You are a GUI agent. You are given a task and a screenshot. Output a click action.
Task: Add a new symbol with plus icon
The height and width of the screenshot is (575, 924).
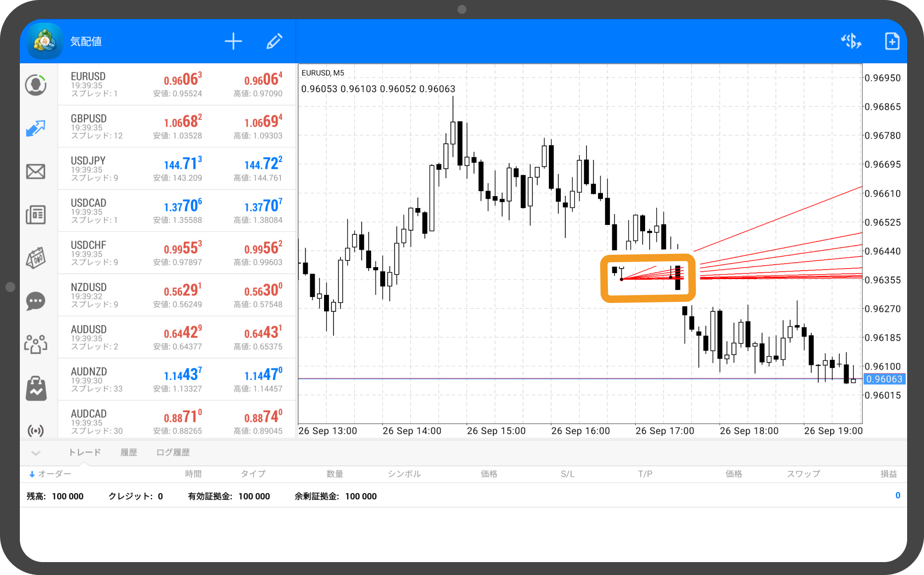pos(233,41)
